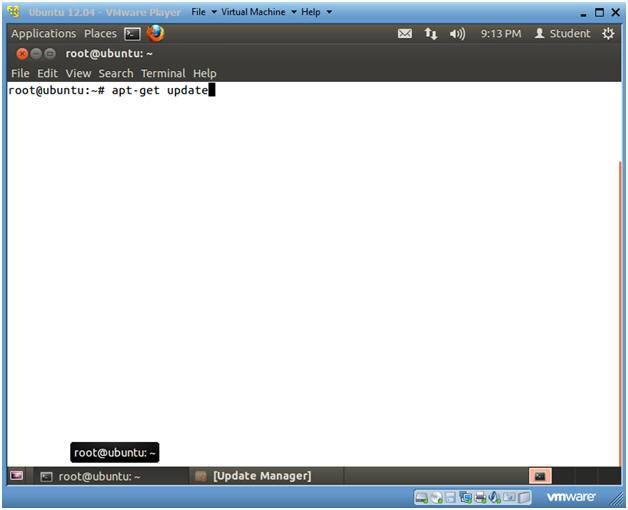Launch Firefox from the top panel
The image size is (628, 510).
tap(155, 33)
